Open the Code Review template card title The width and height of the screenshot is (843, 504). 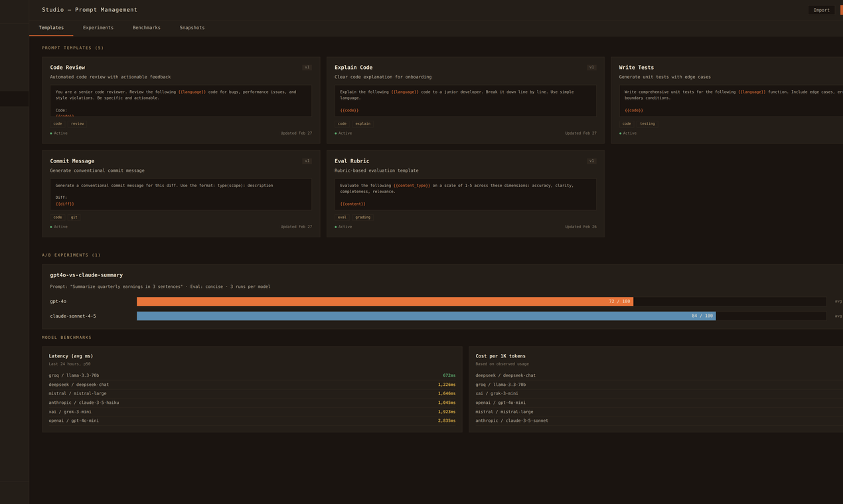(x=68, y=68)
